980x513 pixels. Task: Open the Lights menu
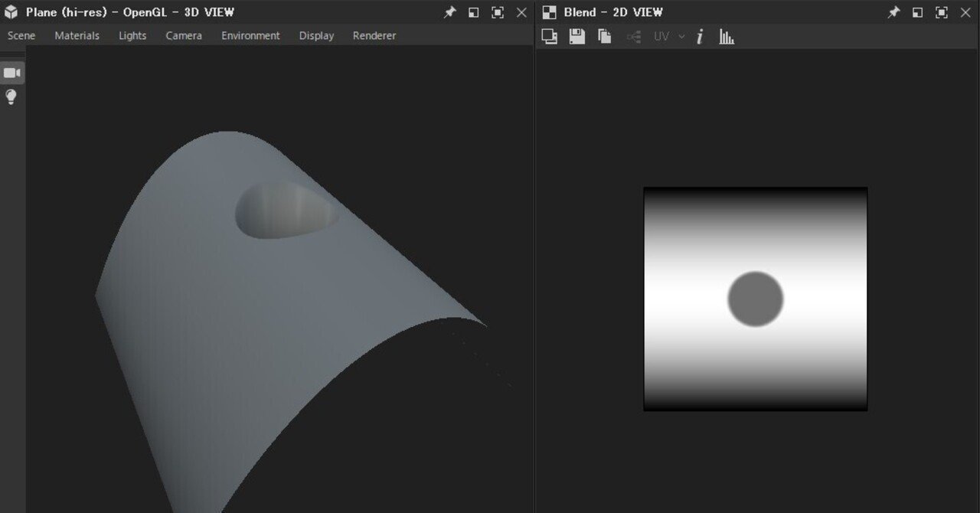click(x=132, y=35)
